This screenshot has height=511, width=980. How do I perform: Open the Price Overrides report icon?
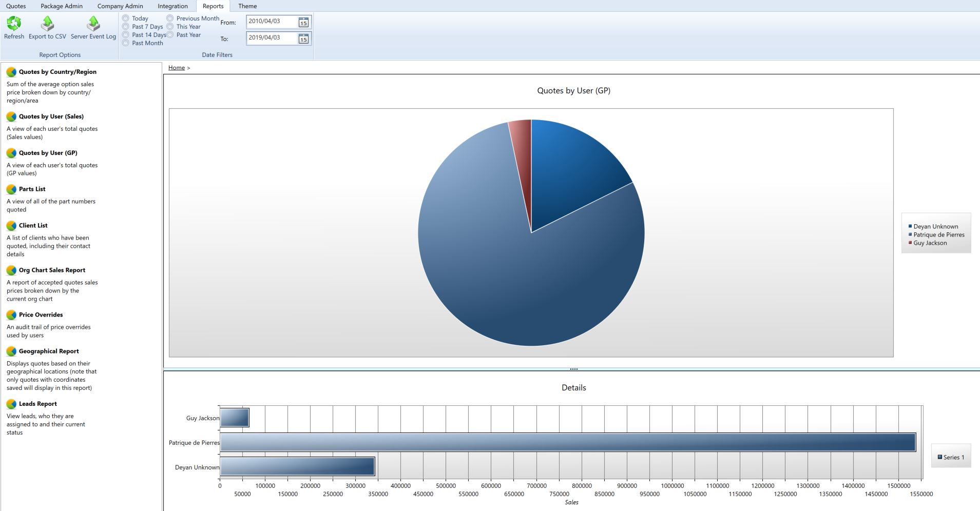[11, 315]
